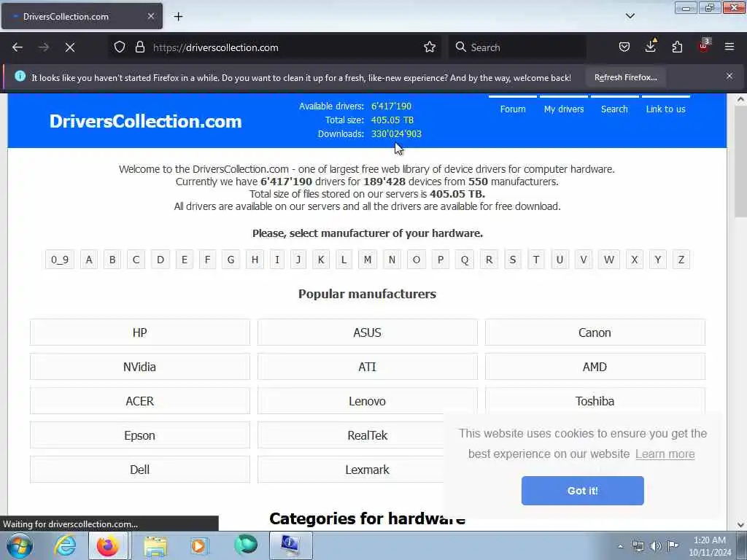
Task: Select manufacturers starting with C
Action: pos(136,260)
